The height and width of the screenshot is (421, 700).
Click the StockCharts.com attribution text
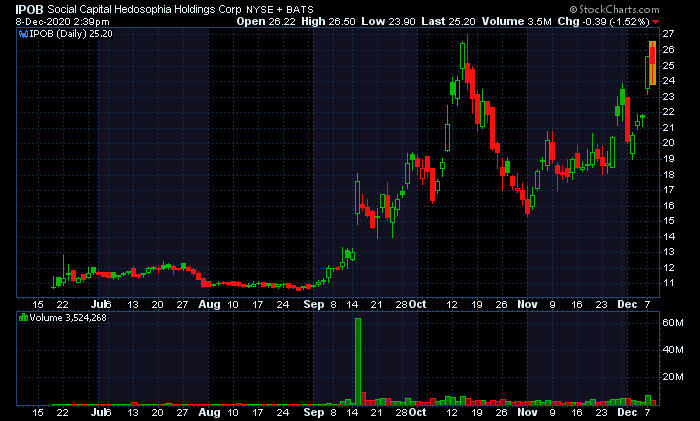tap(614, 9)
